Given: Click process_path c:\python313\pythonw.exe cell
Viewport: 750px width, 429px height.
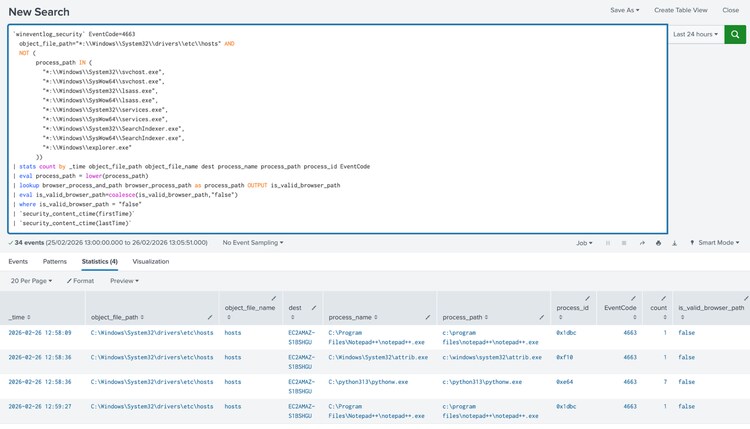Looking at the screenshot, I should pos(482,382).
